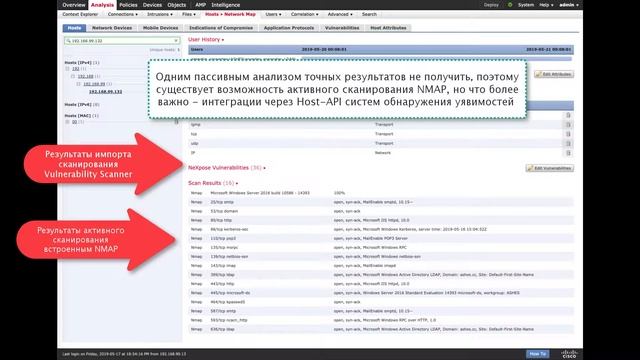Image resolution: width=640 pixels, height=360 pixels.
Task: Delete the igmp protocol row
Action: coord(568,125)
